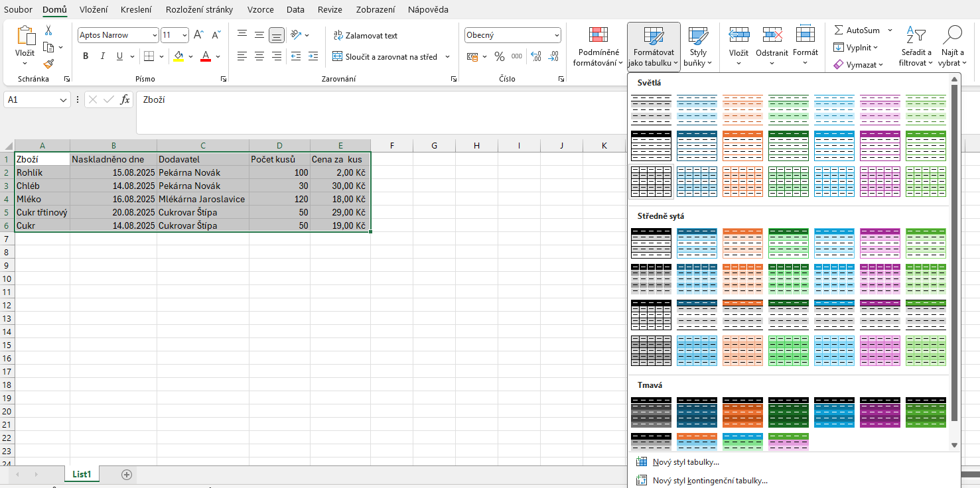Click the fx insert function button
Image resolution: width=980 pixels, height=488 pixels.
click(126, 99)
